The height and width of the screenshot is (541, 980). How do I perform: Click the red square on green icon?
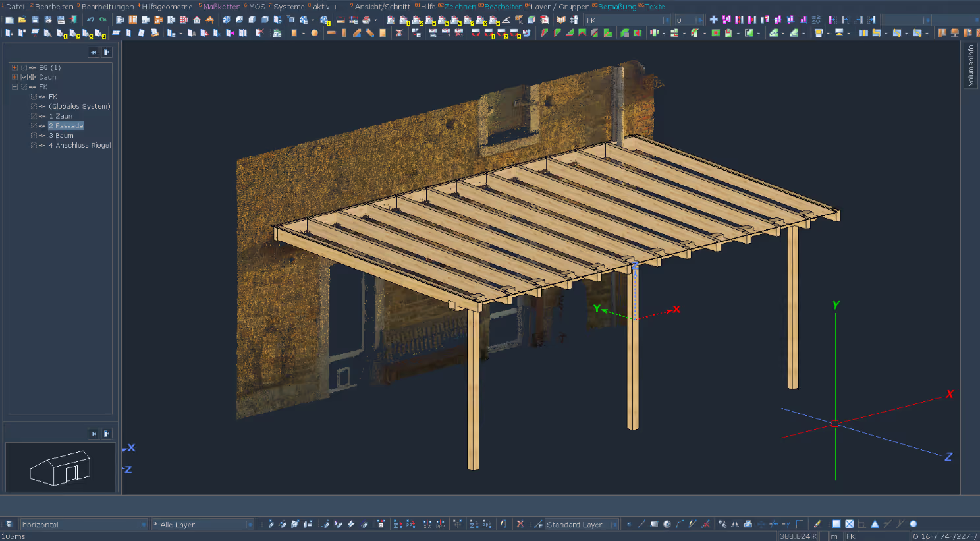(x=715, y=33)
